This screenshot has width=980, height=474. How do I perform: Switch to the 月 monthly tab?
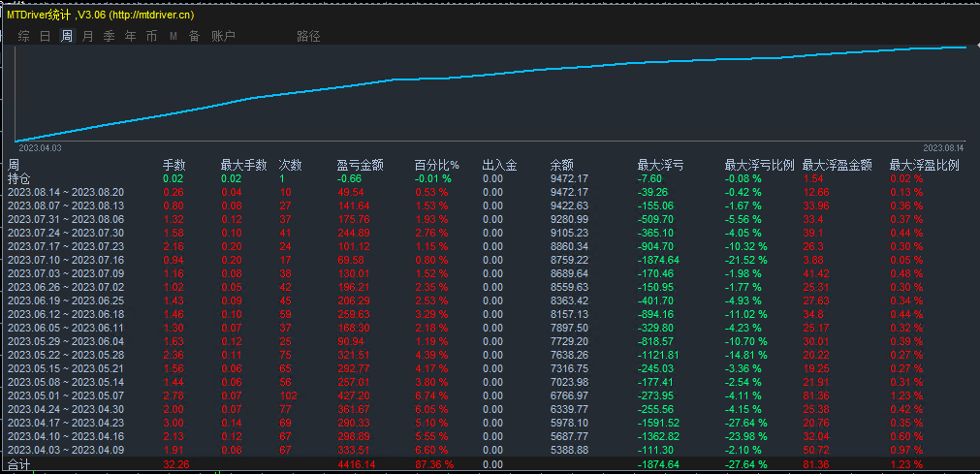(x=87, y=36)
